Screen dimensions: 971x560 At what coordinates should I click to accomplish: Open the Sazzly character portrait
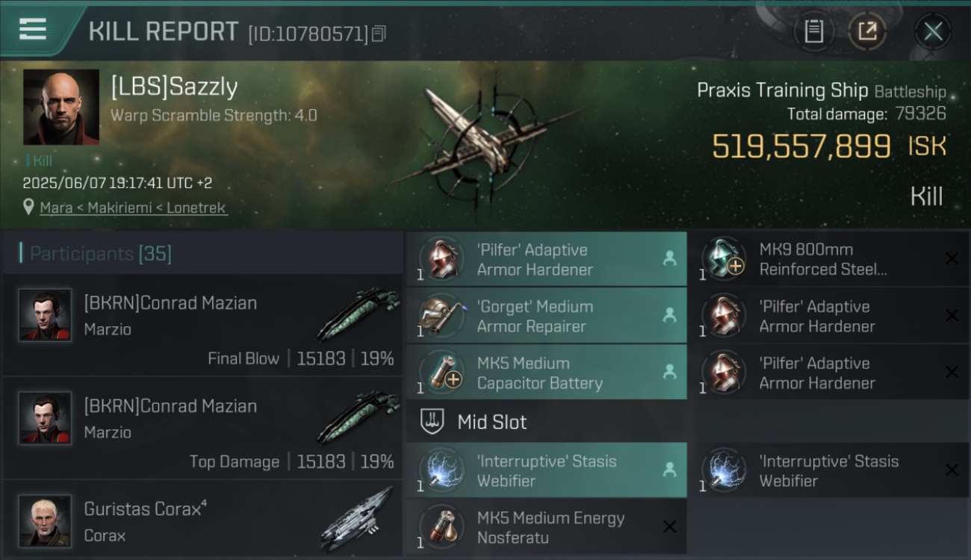pyautogui.click(x=61, y=107)
